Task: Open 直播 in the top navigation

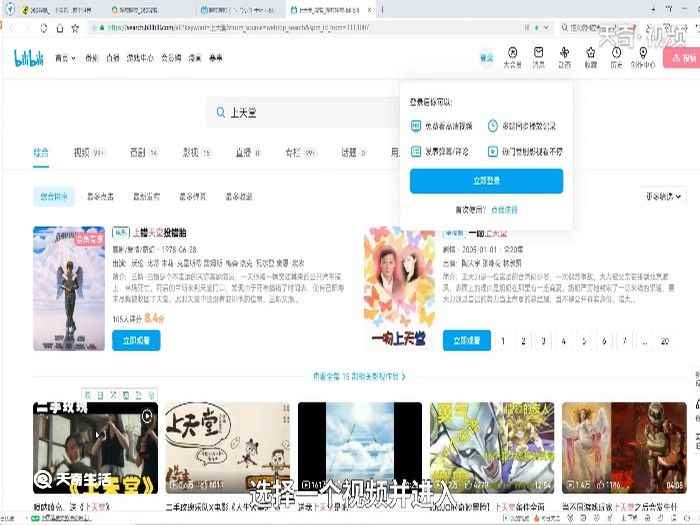Action: pyautogui.click(x=112, y=58)
